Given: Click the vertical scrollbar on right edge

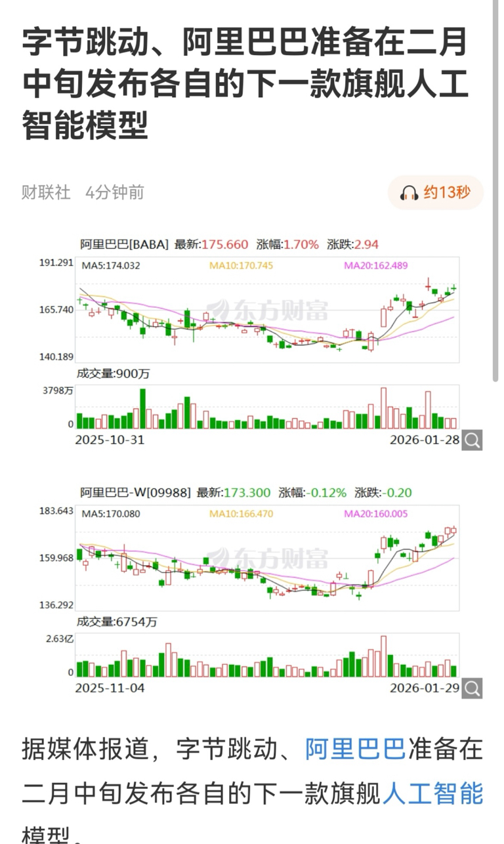Looking at the screenshot, I should [496, 190].
